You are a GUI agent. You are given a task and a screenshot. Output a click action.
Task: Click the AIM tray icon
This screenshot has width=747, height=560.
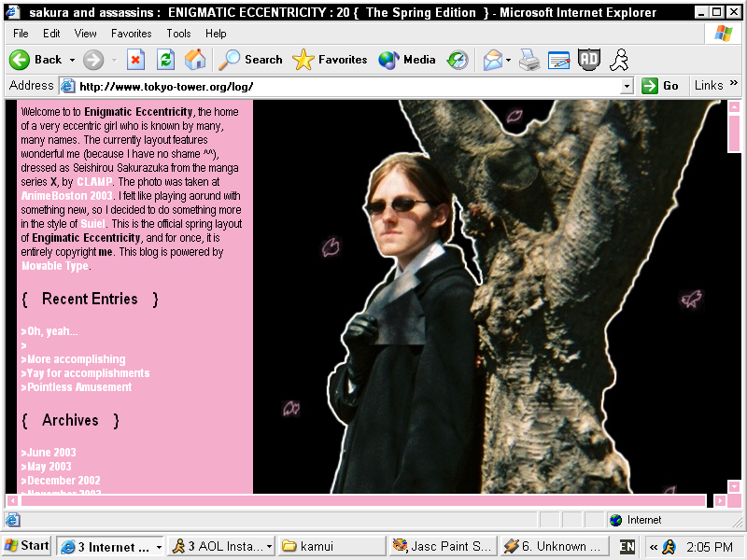click(x=669, y=547)
